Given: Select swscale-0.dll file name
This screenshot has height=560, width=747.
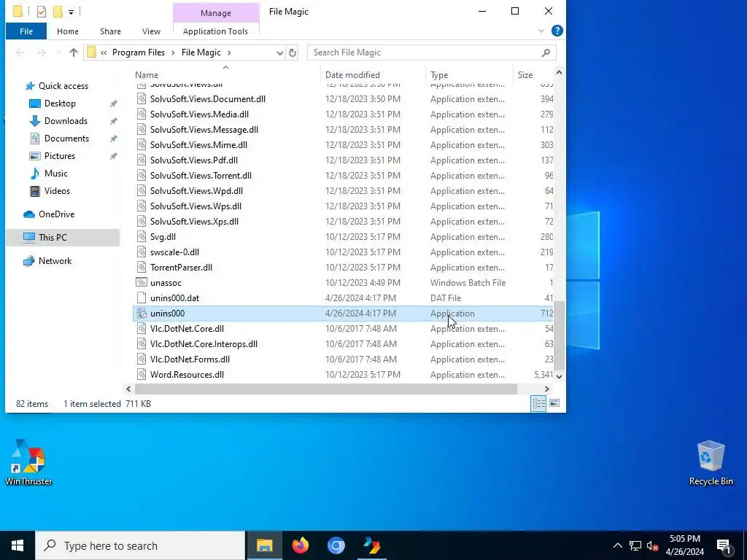Looking at the screenshot, I should pyautogui.click(x=174, y=252).
